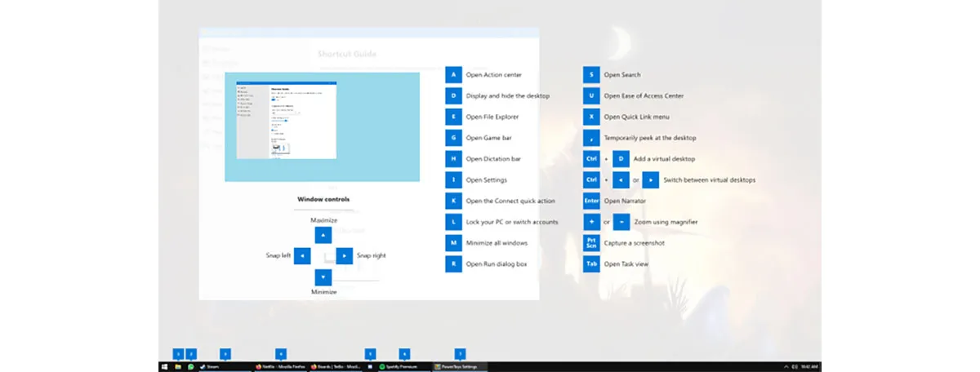Click the taskbar clock
Image resolution: width=980 pixels, height=372 pixels.
tap(810, 367)
